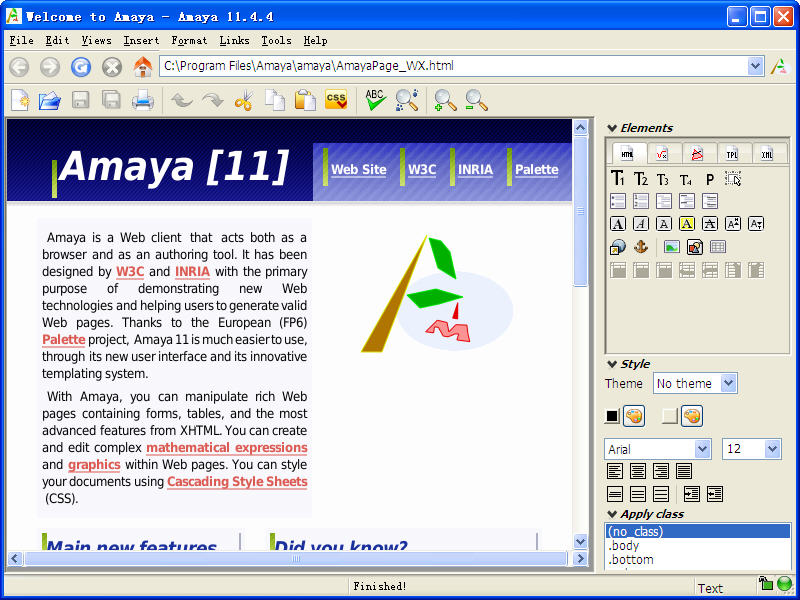Run the ABC spell checker icon
Image resolution: width=800 pixels, height=600 pixels.
(376, 100)
